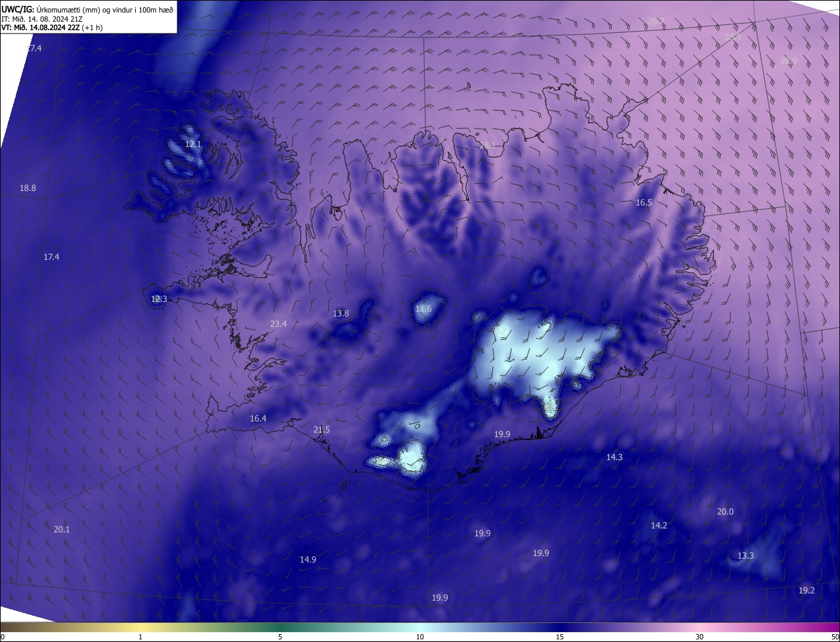Click the 16.5 value on the map
This screenshot has height=642, width=840.
click(644, 203)
